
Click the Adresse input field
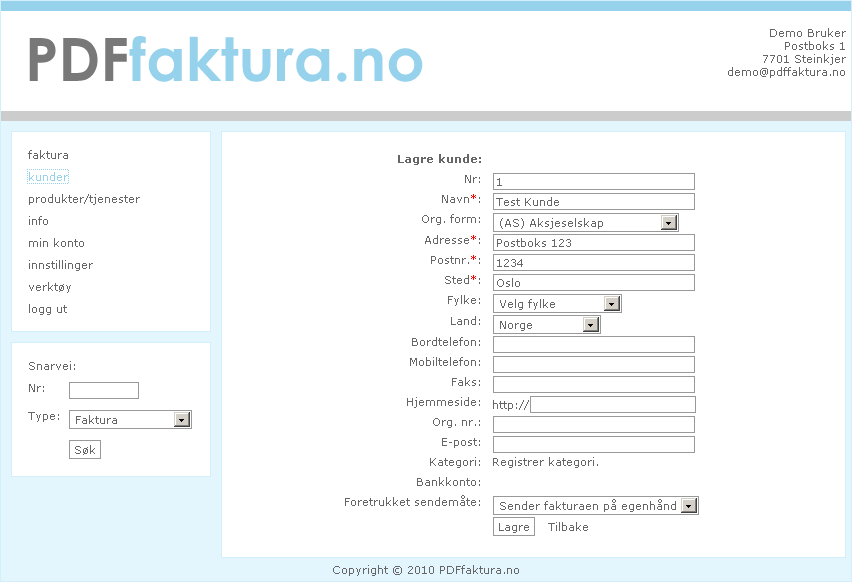[594, 242]
